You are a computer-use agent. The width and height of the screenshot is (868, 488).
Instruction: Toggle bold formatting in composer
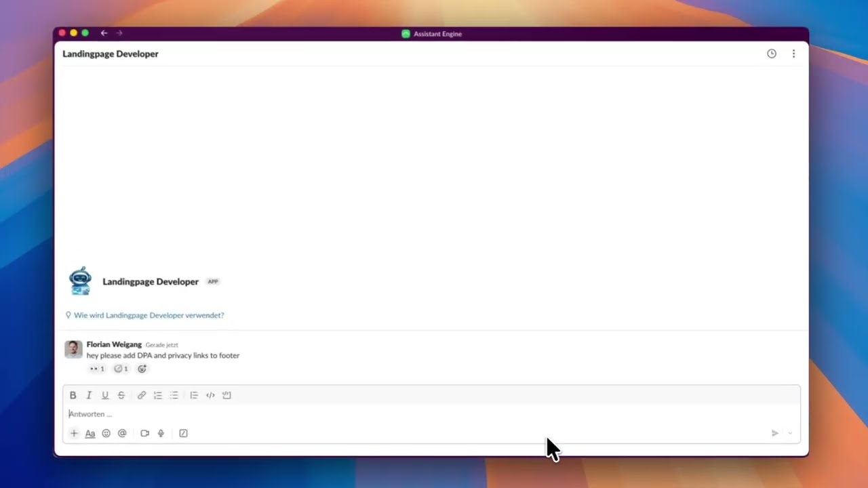click(x=73, y=395)
